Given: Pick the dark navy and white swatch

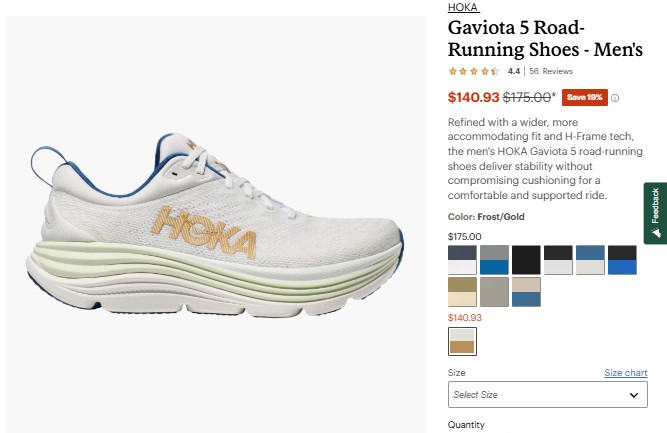Looking at the screenshot, I should tap(462, 260).
